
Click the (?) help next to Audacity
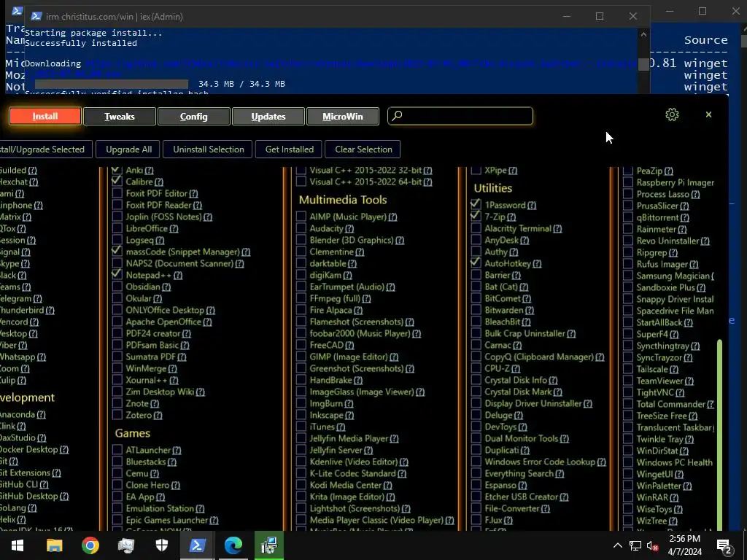tap(349, 229)
